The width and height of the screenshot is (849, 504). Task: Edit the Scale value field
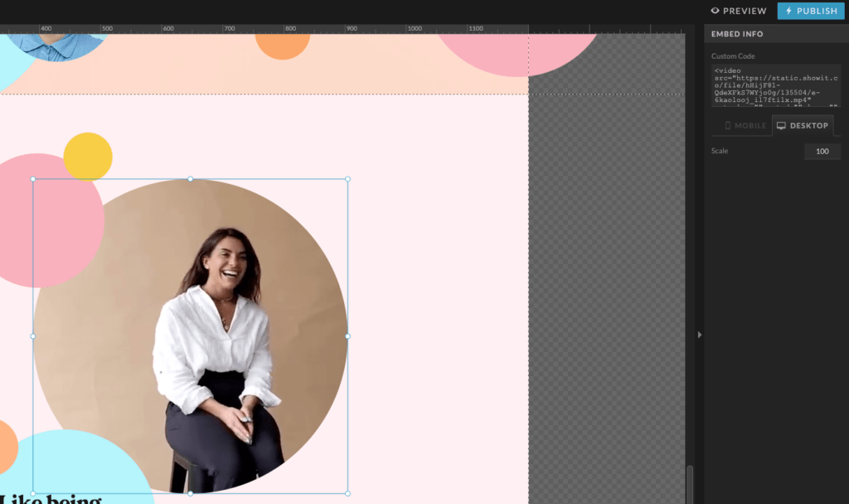tap(822, 152)
